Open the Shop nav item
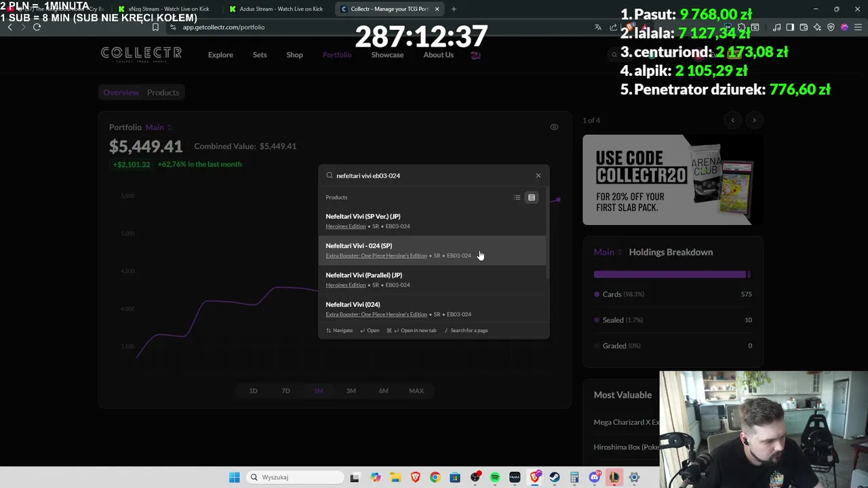 point(294,55)
